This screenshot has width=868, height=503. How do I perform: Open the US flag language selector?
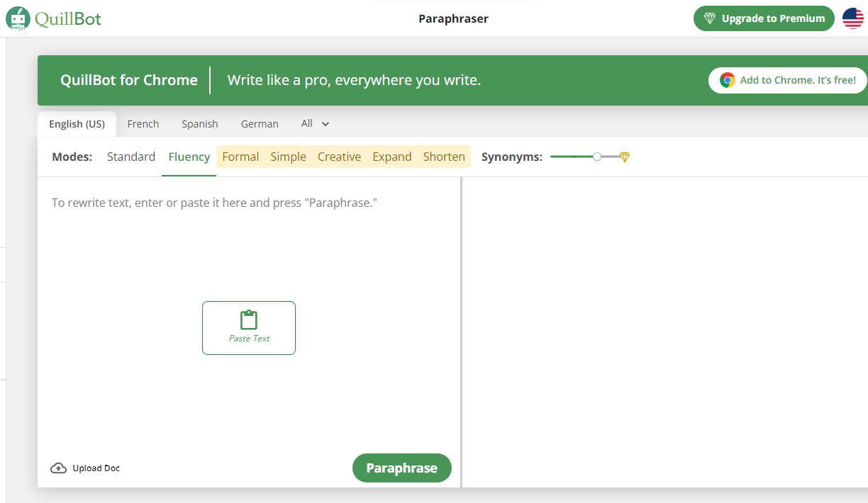[853, 18]
